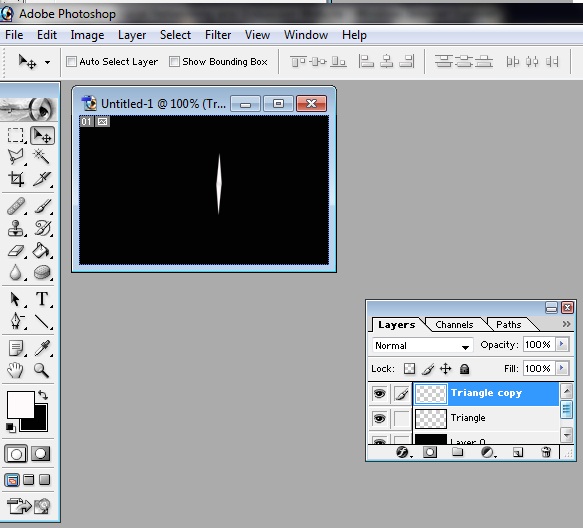Select the Sponge tool
583x528 pixels.
42,272
